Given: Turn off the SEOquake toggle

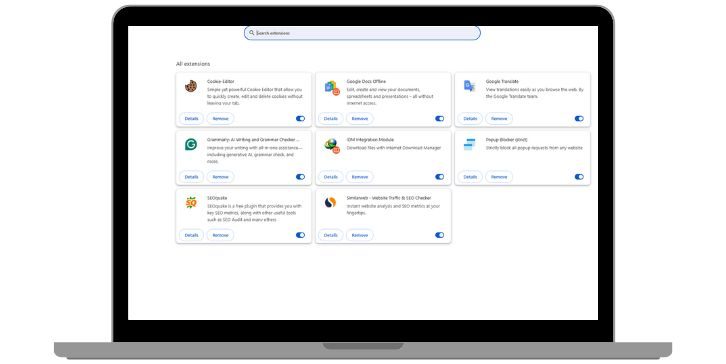Looking at the screenshot, I should tap(300, 235).
